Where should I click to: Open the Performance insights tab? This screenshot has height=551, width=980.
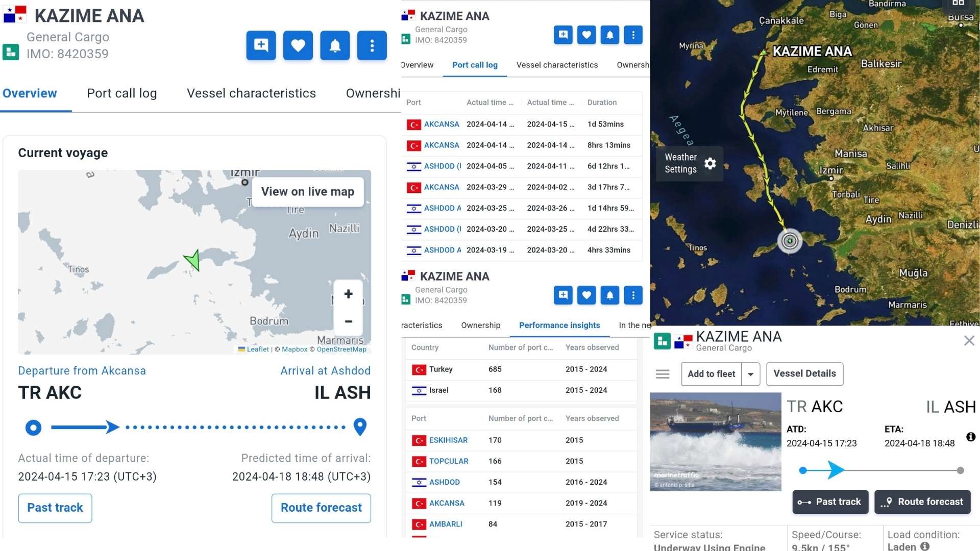559,325
